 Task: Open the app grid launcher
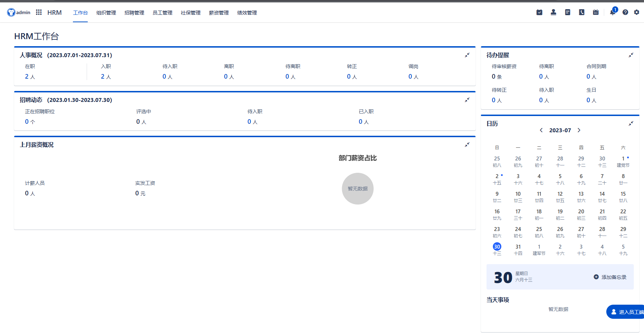click(x=39, y=12)
